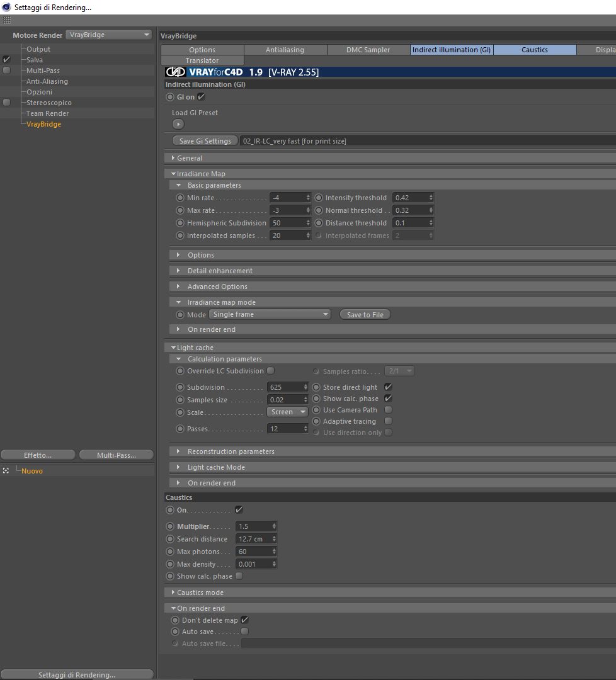Viewport: 616px width, 680px height.
Task: Click the Cinema 4D app icon in title bar
Action: tap(6, 7)
